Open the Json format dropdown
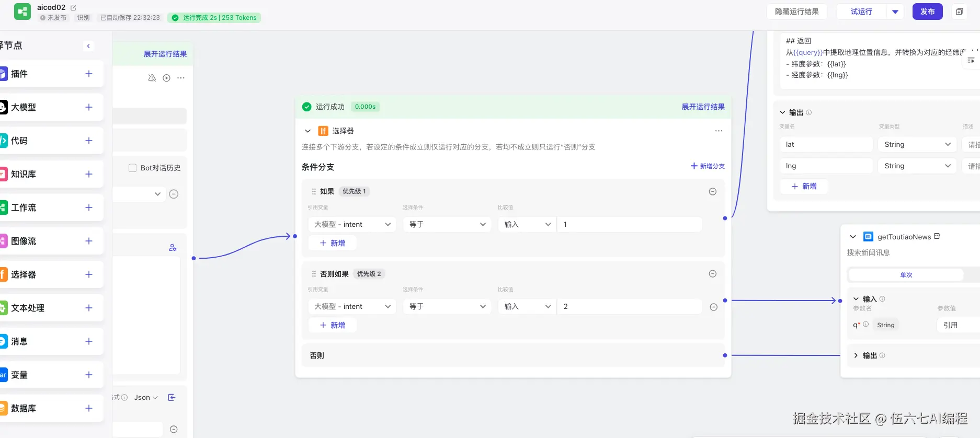The width and height of the screenshot is (980, 438). 146,398
